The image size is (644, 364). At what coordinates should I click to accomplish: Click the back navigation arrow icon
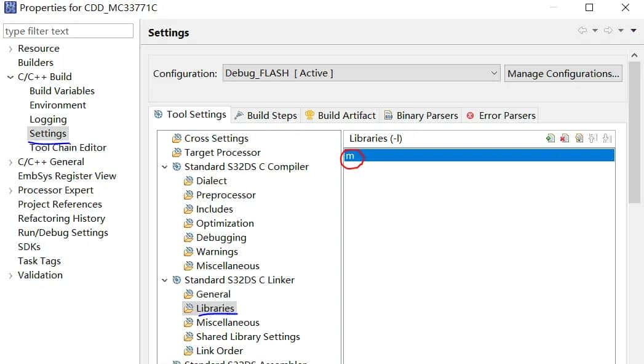[582, 31]
